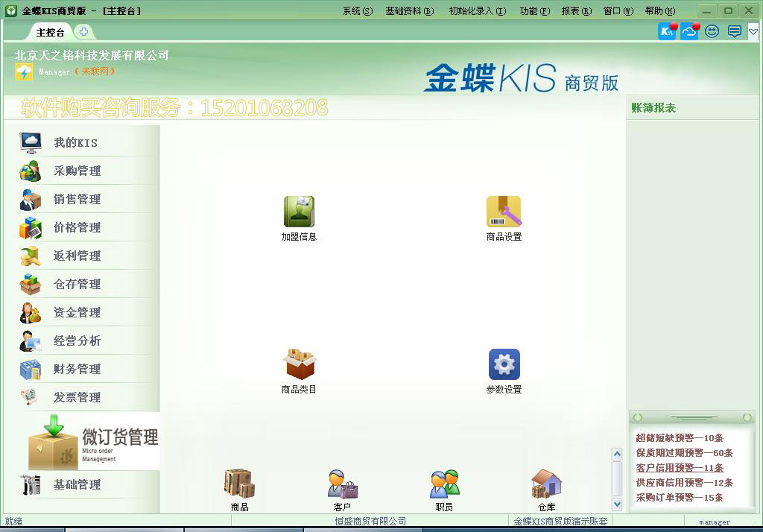
Task: Open 发票管理 (Invoice Management)
Action: (x=67, y=397)
